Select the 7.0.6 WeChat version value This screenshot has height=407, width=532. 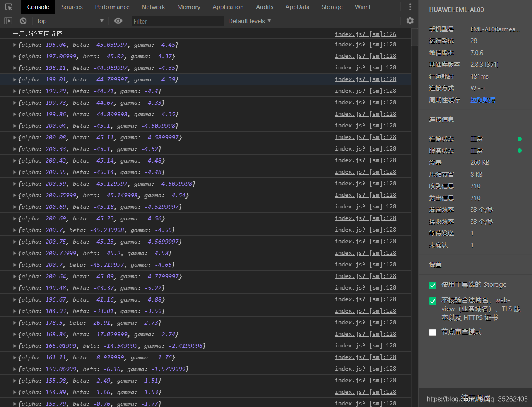[477, 53]
